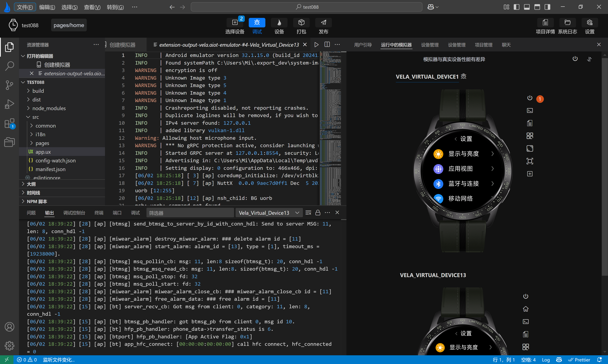The width and height of the screenshot is (608, 364).
Task: Toggle the primary sidebar layout button
Action: point(516,7)
